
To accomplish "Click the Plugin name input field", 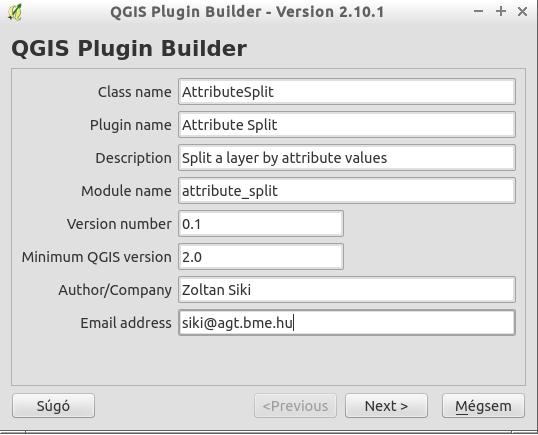I will [347, 125].
